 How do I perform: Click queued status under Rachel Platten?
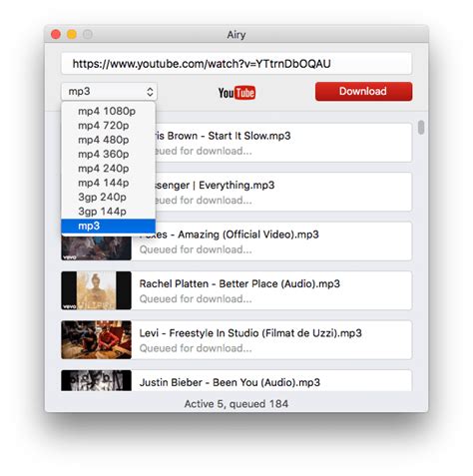tap(196, 299)
